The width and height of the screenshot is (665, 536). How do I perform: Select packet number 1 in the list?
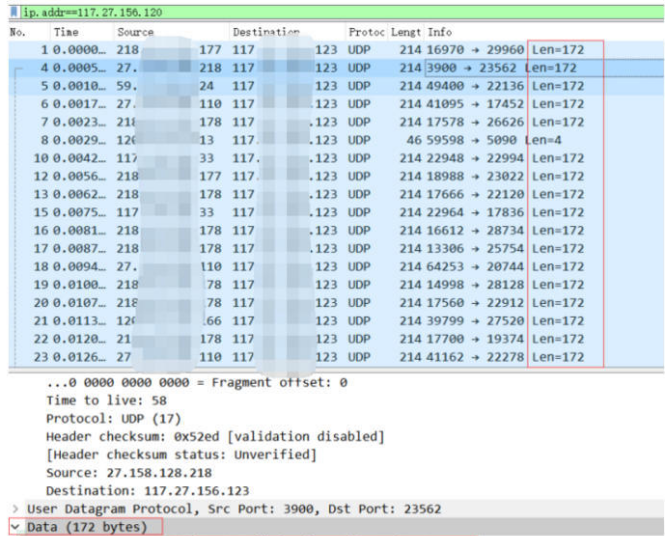[336, 50]
